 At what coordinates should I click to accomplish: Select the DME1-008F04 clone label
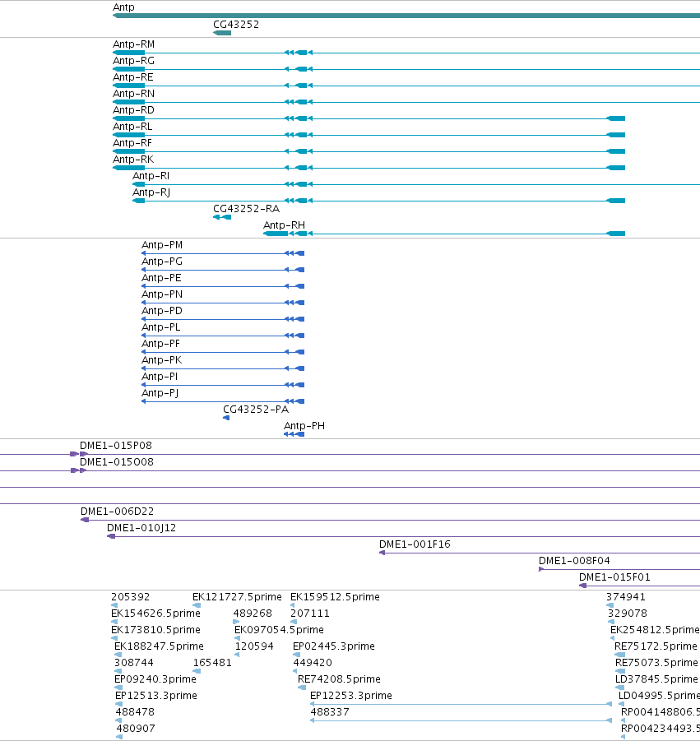[574, 561]
